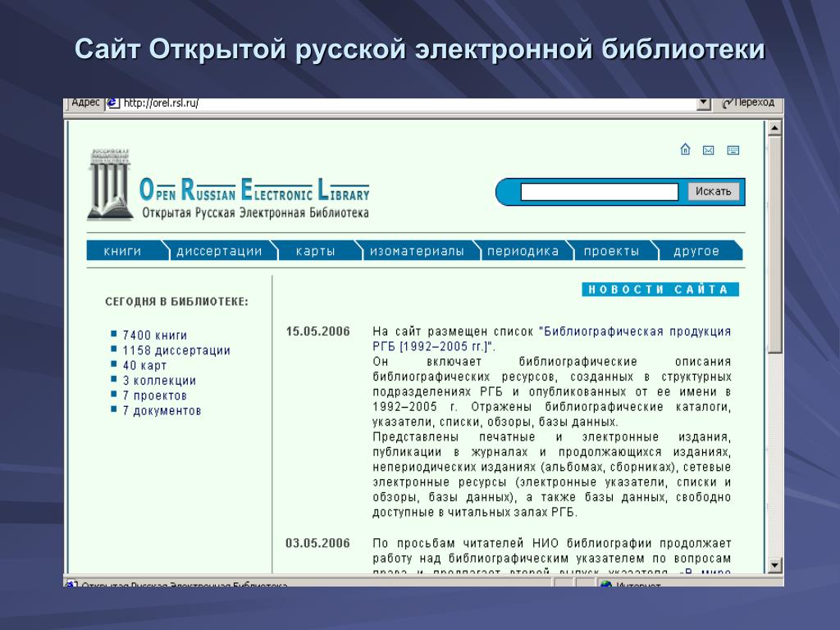Follow the 7 документов link
Screen dimensions: 840x630
(x=162, y=410)
